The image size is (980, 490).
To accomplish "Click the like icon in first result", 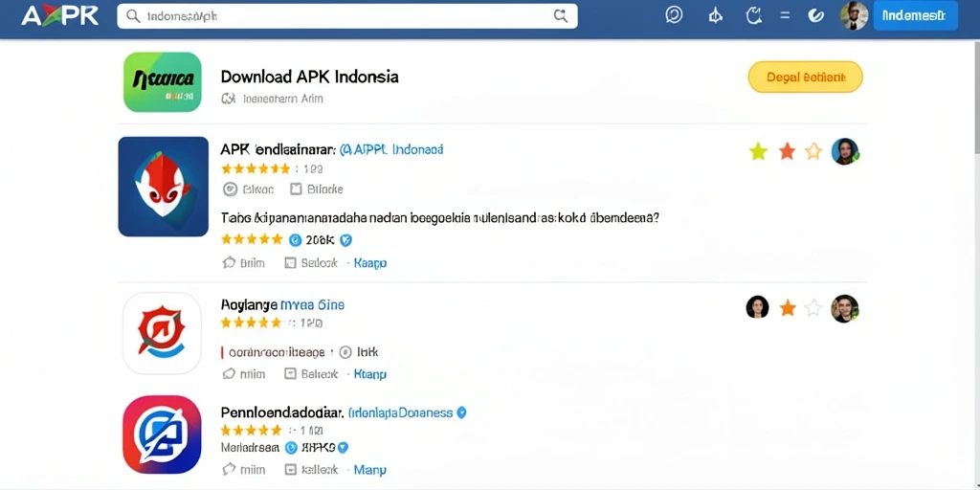I will [x=229, y=263].
